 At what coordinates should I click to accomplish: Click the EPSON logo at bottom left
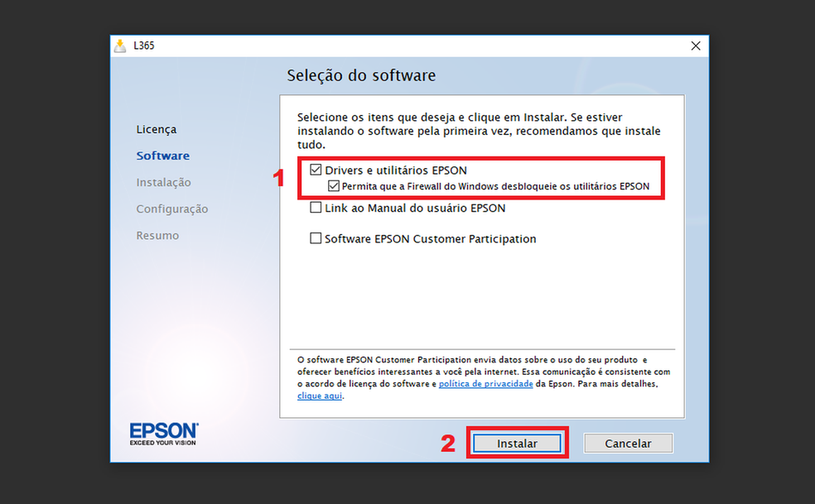click(163, 433)
